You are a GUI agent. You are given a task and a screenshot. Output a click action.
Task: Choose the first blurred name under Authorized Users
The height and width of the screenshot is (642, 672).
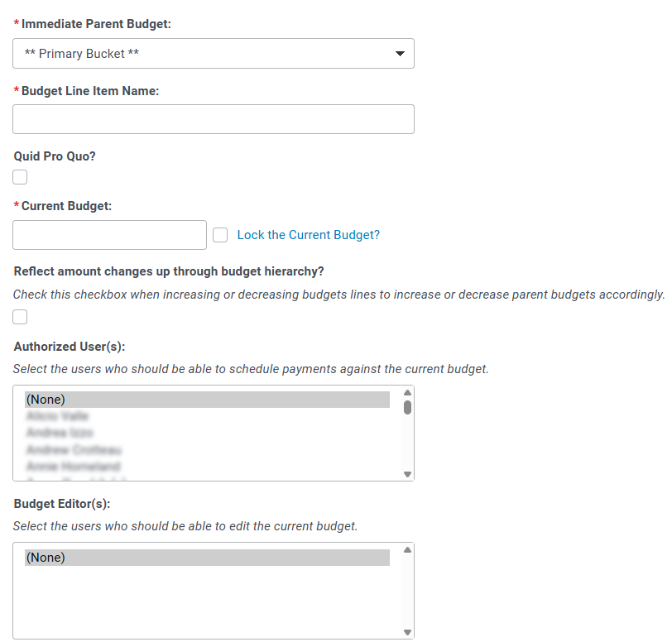tap(208, 416)
